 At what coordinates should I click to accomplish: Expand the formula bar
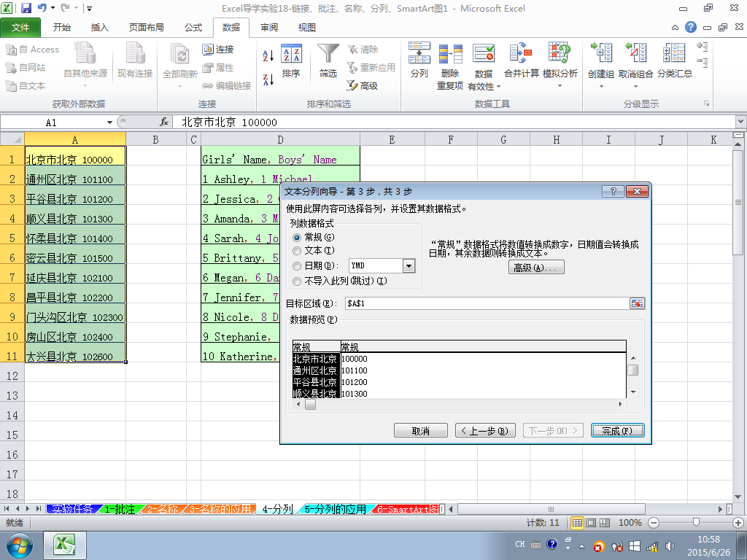pos(741,122)
